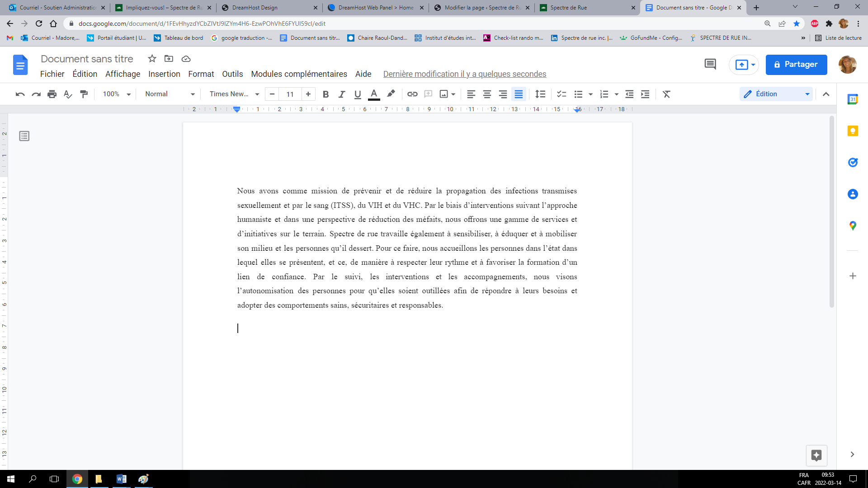Move document using folder icon
The image size is (868, 488).
pos(169,59)
